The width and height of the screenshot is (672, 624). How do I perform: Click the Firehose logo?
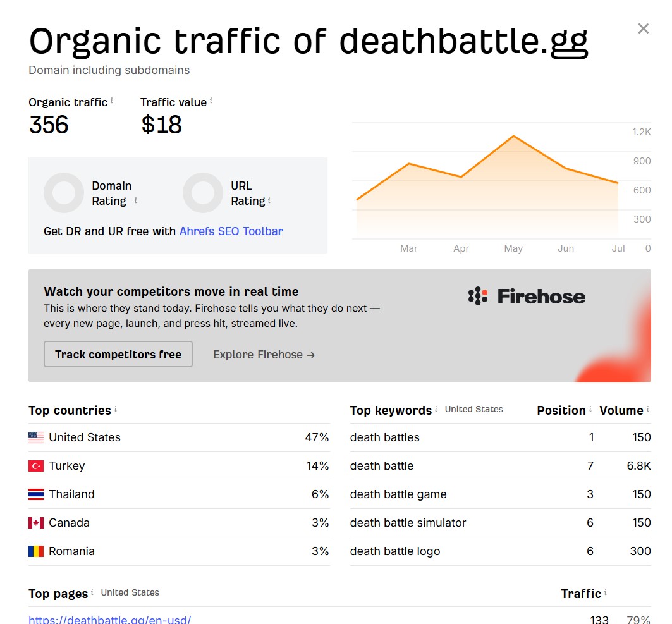tap(527, 296)
